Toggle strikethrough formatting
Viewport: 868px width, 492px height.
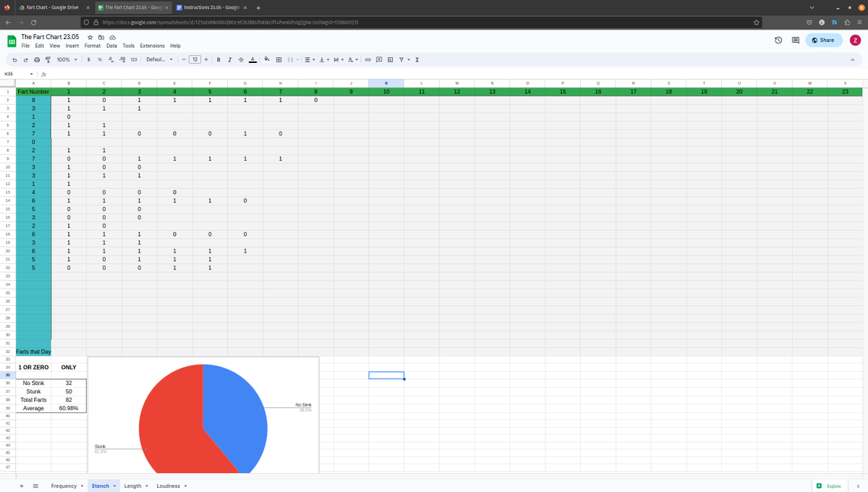point(241,59)
